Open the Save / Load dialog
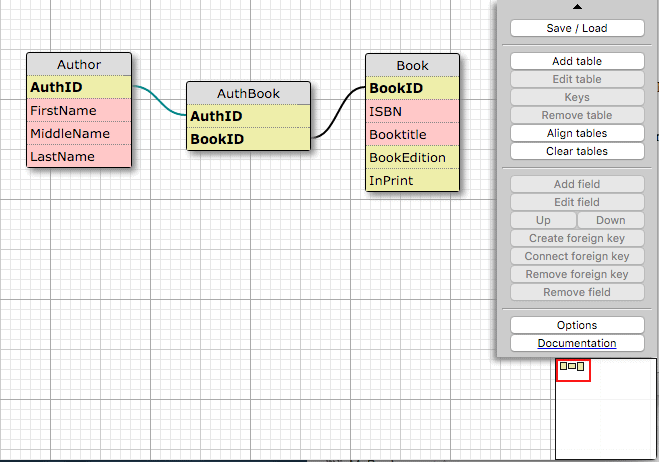The height and width of the screenshot is (462, 659). tap(577, 28)
